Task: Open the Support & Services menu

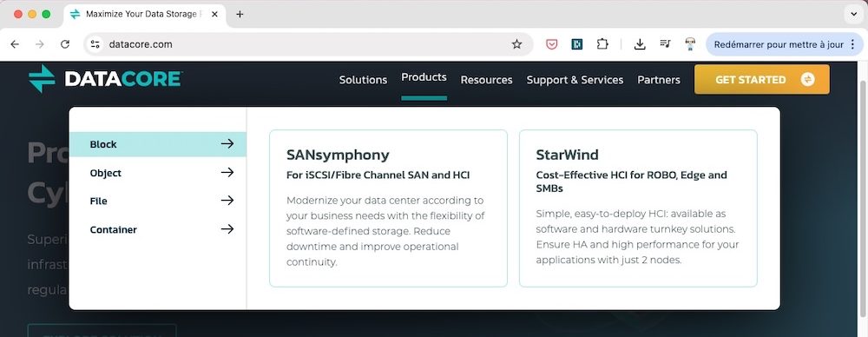Action: (575, 80)
